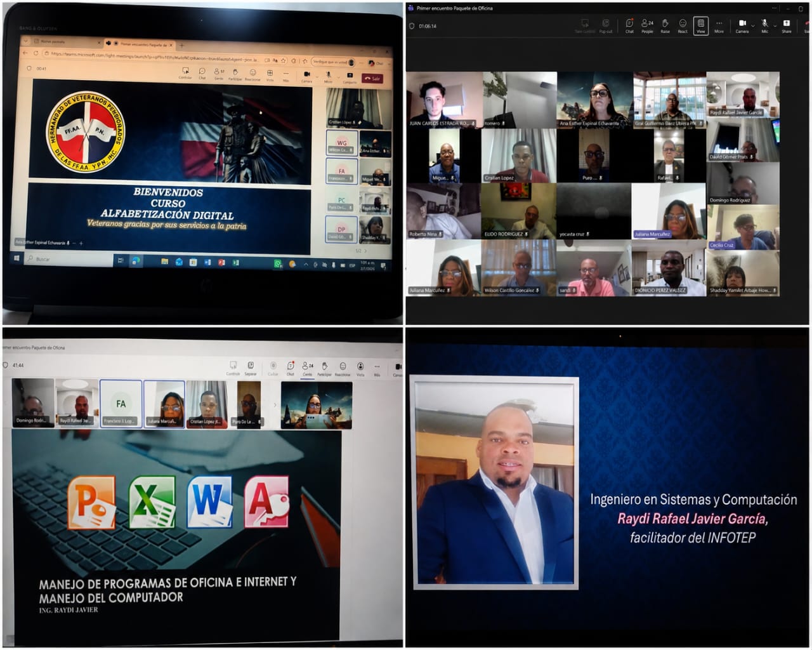812x650 pixels.
Task: Show more participants arrow after Puro De La
Action: pos(275,404)
